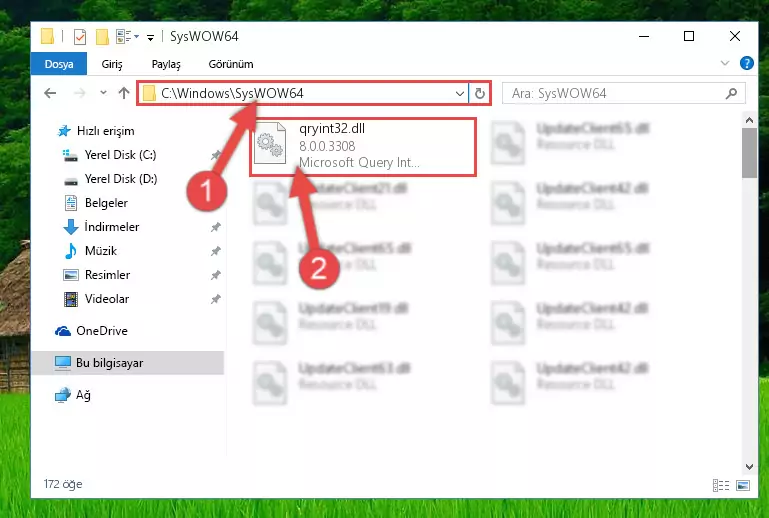769x518 pixels.
Task: Click the vertical scrollbar thumb
Action: pyautogui.click(x=749, y=153)
